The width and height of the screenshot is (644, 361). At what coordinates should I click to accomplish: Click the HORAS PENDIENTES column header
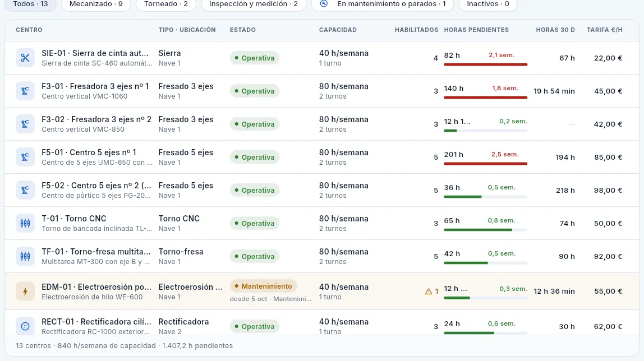476,30
